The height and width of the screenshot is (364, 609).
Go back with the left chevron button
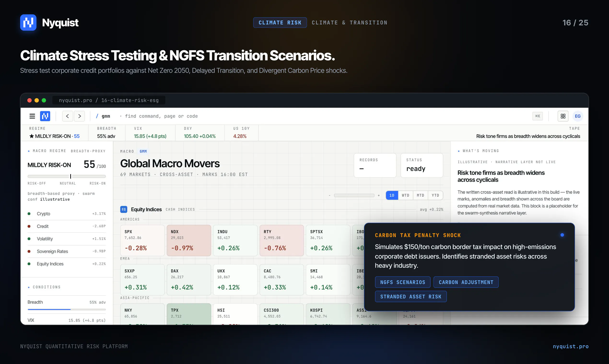pos(68,116)
